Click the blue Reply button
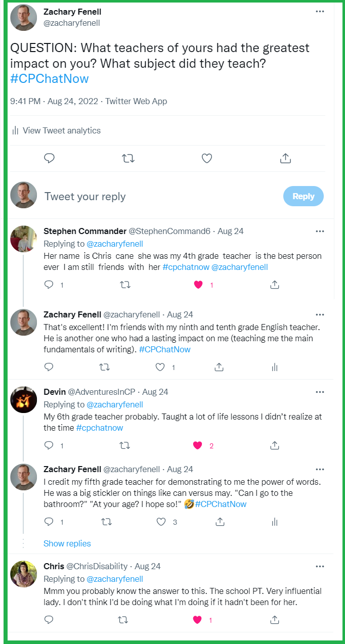Image resolution: width=345 pixels, height=644 pixels. coord(303,196)
